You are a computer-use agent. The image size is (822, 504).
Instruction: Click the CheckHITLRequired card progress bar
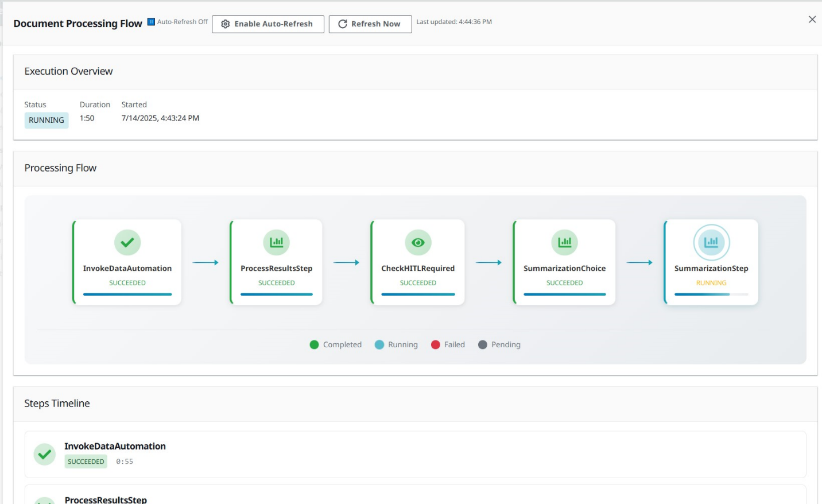coord(418,294)
